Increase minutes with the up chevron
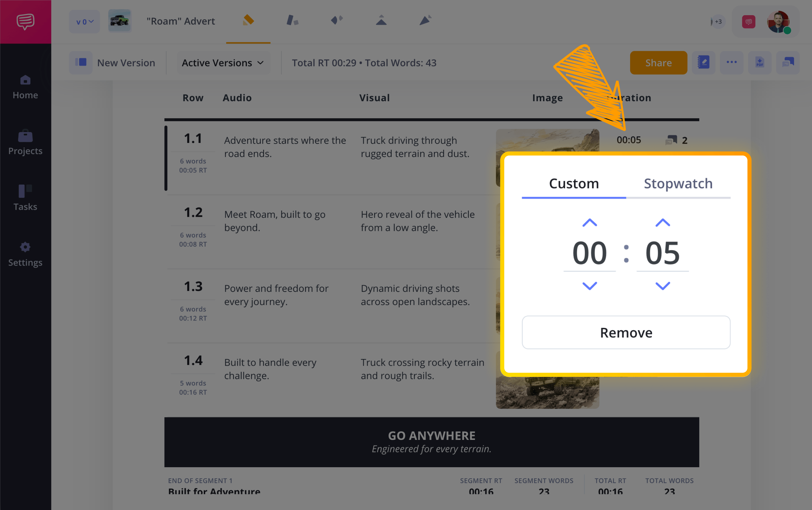 [590, 223]
